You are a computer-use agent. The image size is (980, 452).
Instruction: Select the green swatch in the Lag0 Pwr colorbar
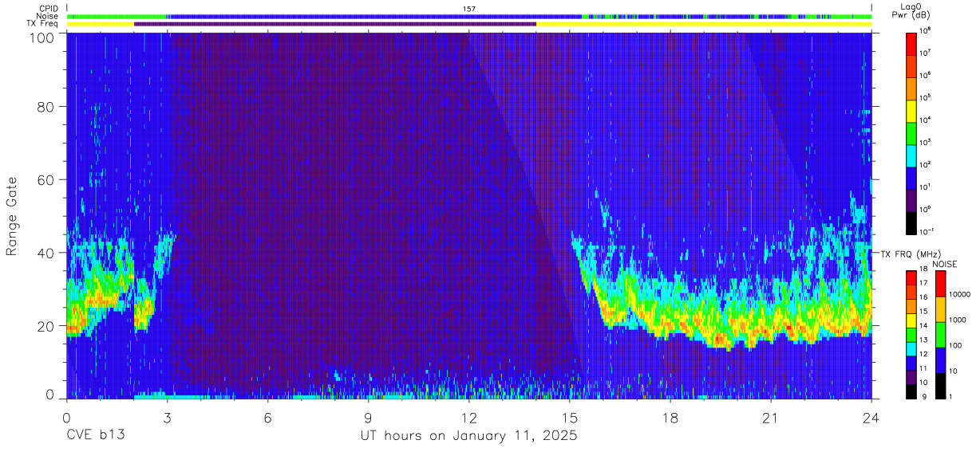911,132
